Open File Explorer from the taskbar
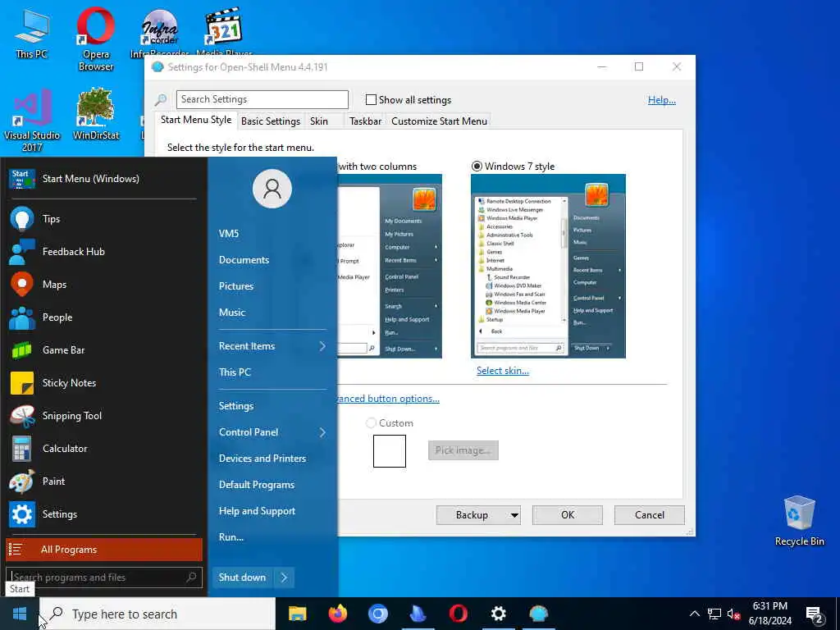Viewport: 840px width, 630px height. click(297, 614)
